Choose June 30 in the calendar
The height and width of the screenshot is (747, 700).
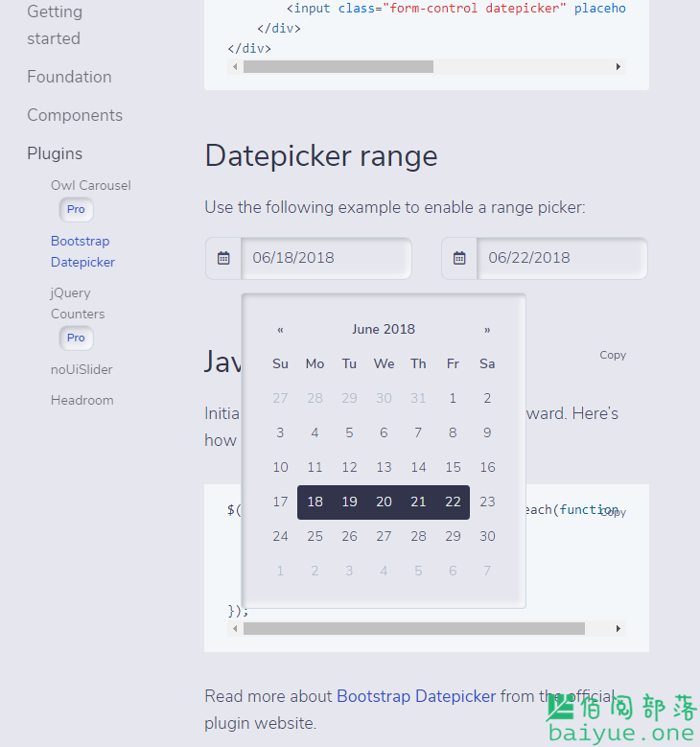pos(487,536)
